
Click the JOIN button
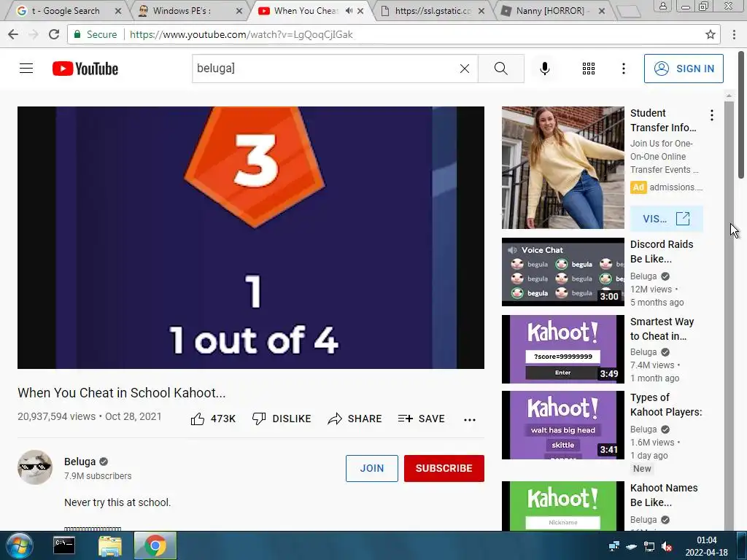371,468
